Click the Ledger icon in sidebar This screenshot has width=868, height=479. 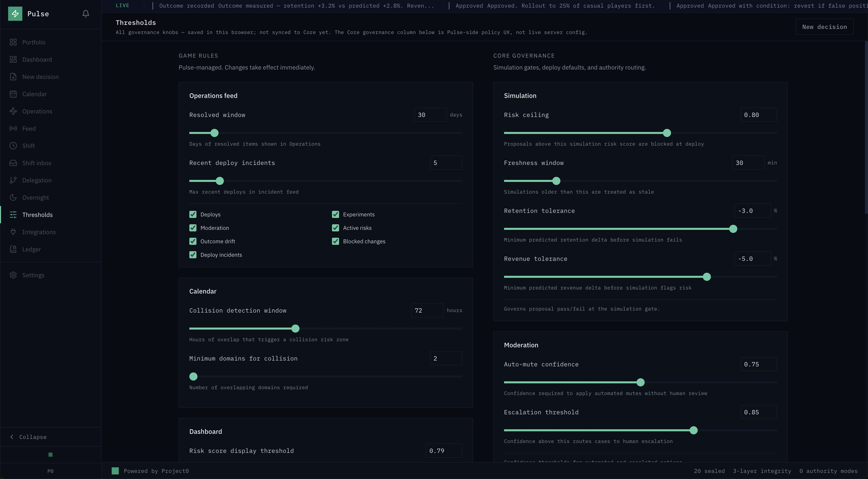click(13, 249)
